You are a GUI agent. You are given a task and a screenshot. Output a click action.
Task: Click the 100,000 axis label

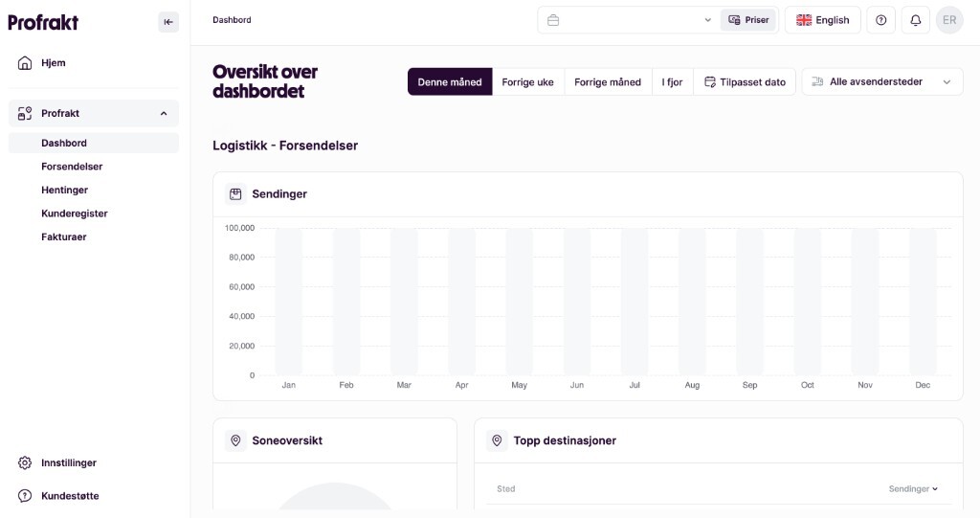pyautogui.click(x=240, y=228)
